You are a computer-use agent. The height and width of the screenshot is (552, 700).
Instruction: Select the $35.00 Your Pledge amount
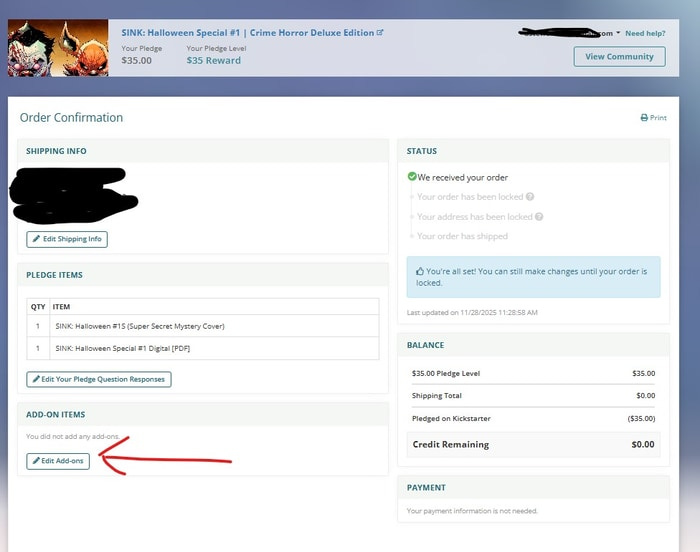[137, 61]
